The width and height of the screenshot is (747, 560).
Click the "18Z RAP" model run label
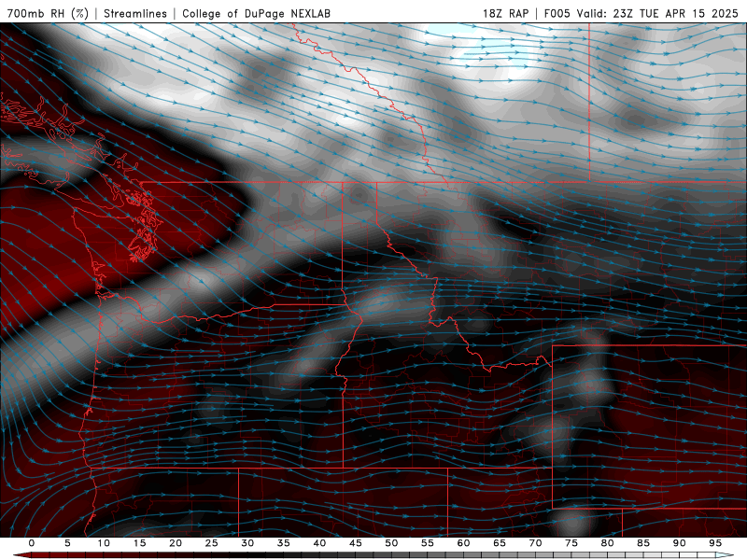(505, 13)
